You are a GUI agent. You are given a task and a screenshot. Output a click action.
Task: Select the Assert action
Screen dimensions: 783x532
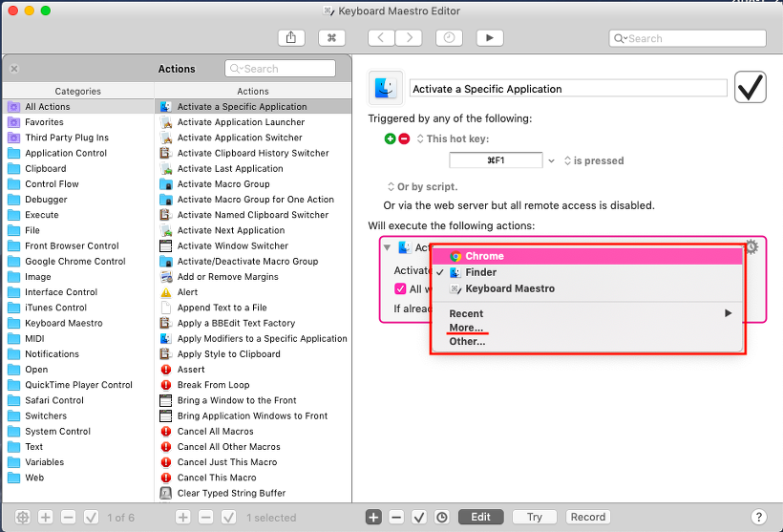[x=253, y=370]
